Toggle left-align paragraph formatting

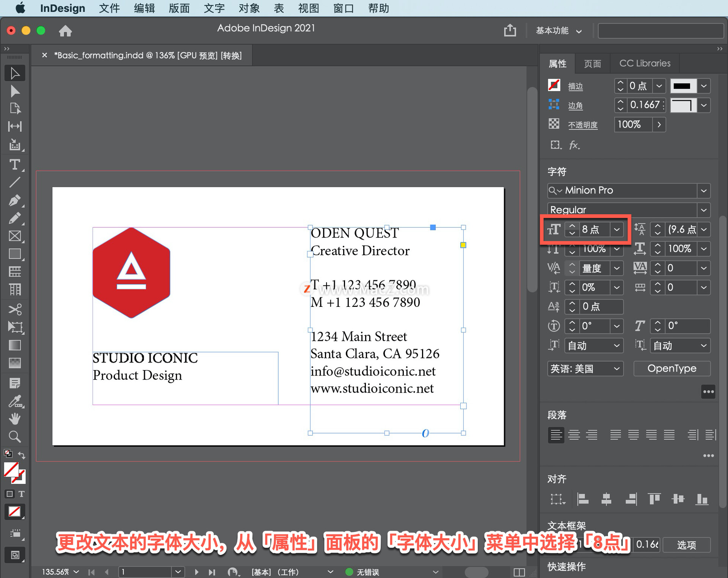(x=556, y=435)
